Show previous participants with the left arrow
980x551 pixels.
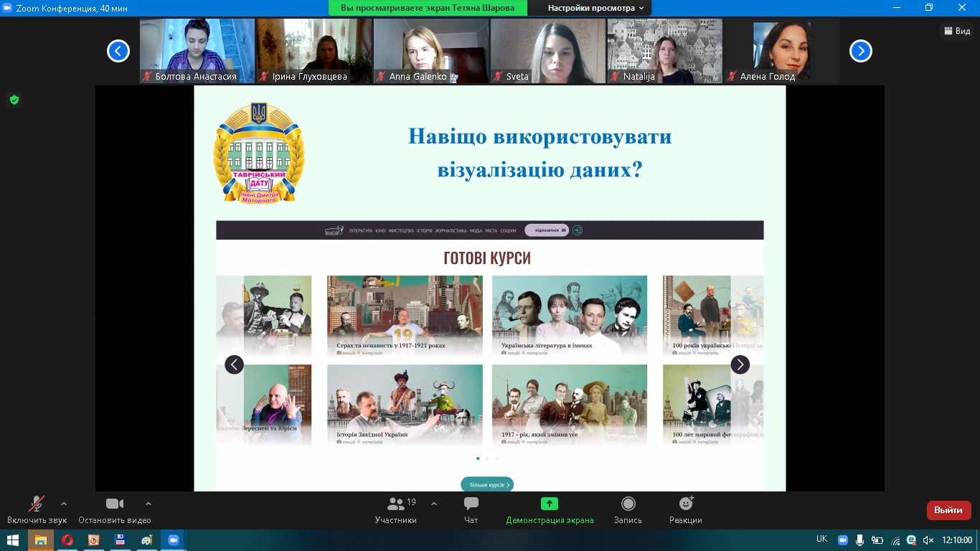pos(118,51)
